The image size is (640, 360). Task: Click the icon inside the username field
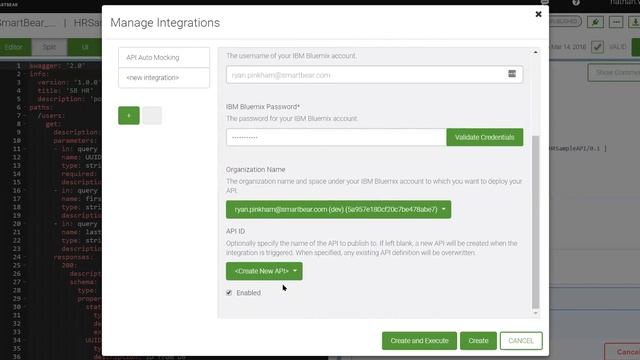512,74
